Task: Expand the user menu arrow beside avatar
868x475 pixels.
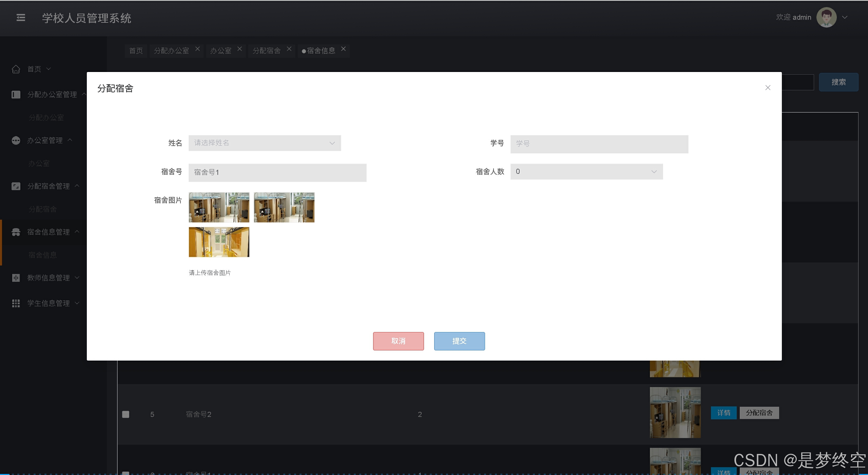Action: tap(845, 17)
